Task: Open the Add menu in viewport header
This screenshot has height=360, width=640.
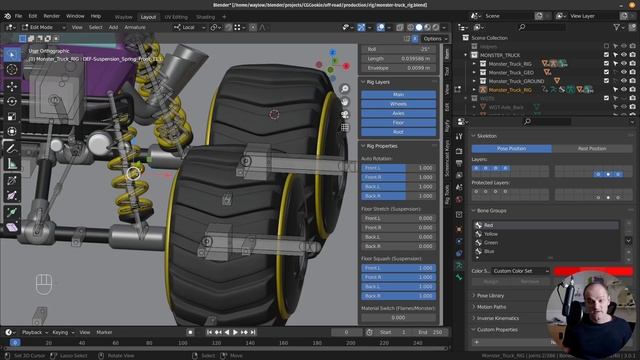Action: (x=113, y=27)
